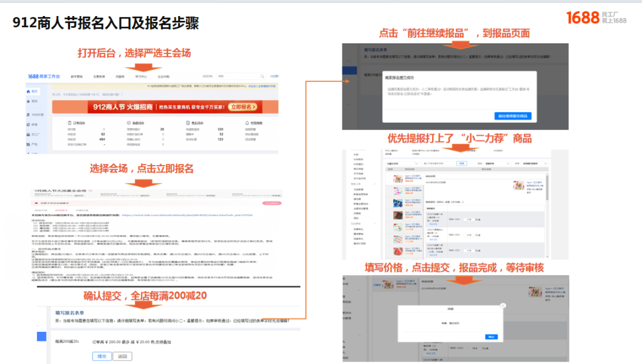Click the product keyword search input
The image size is (642, 364).
(x=438, y=163)
